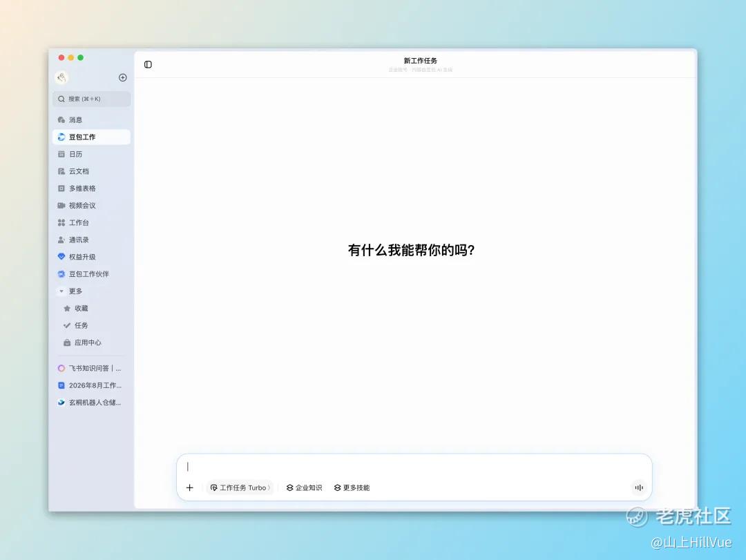Open 工作台 workbench

pyautogui.click(x=91, y=222)
